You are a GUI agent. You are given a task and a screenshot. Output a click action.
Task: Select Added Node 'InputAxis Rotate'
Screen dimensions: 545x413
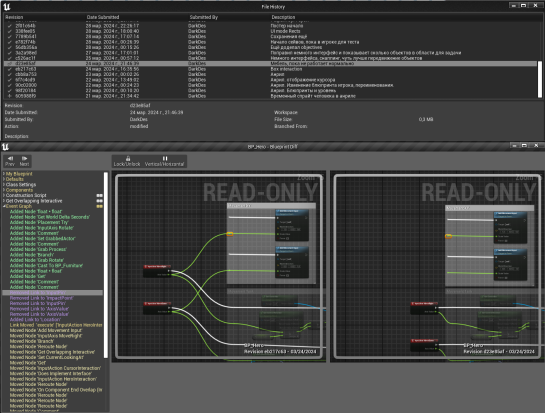(x=42, y=228)
